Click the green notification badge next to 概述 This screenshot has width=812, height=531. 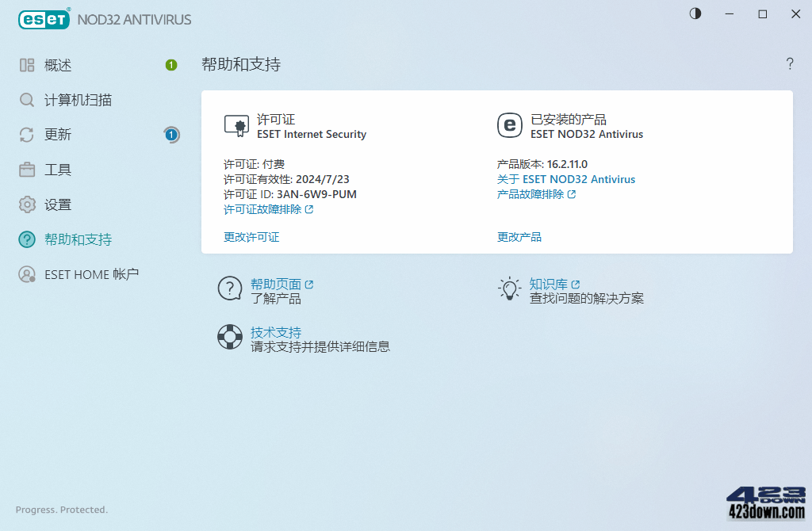pos(170,65)
